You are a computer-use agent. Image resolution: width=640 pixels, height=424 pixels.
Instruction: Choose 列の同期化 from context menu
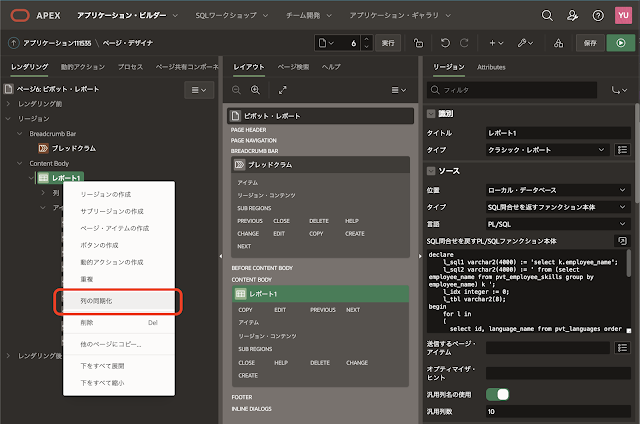[x=119, y=301]
